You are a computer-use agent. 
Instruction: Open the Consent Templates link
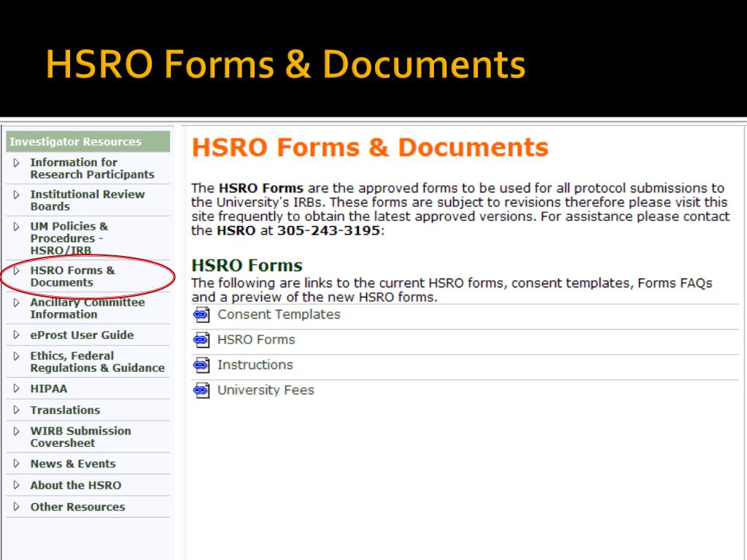coord(279,315)
